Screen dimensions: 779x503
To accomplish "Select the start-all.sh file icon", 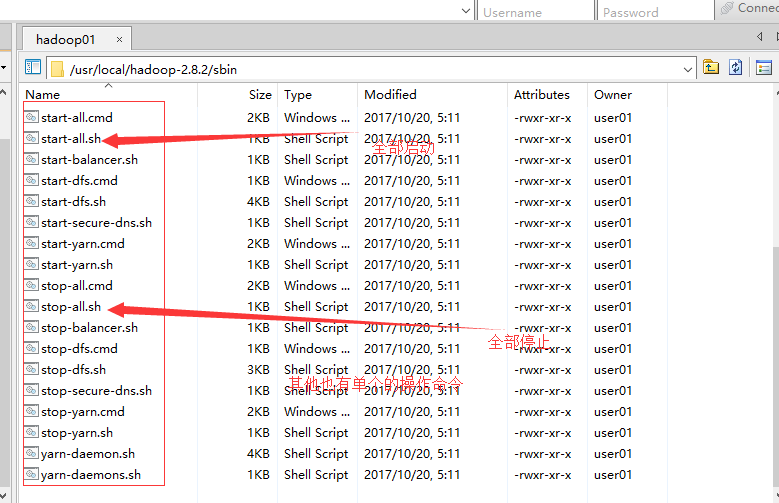I will click(31, 138).
